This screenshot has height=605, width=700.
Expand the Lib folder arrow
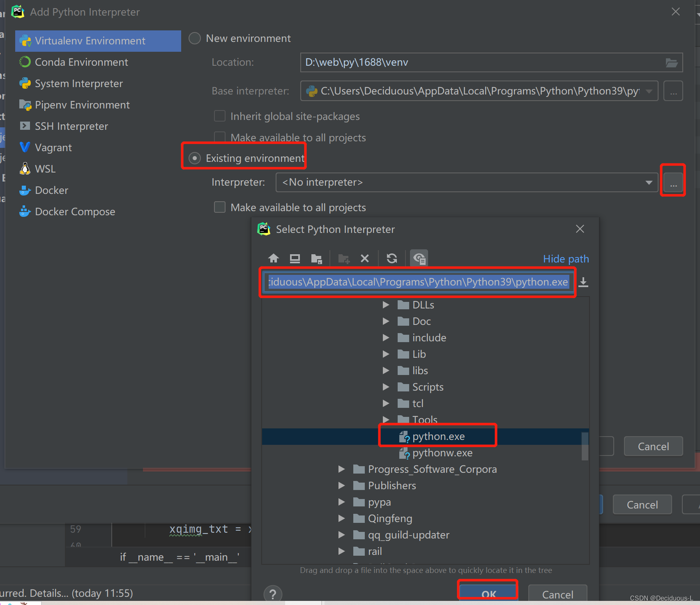tap(386, 354)
